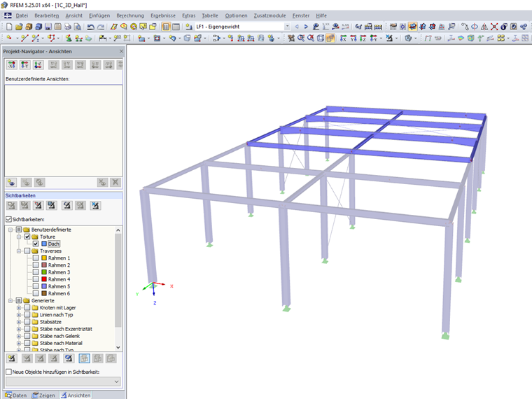Create a new model with the blank page icon
The image size is (532, 399).
(x=9, y=27)
